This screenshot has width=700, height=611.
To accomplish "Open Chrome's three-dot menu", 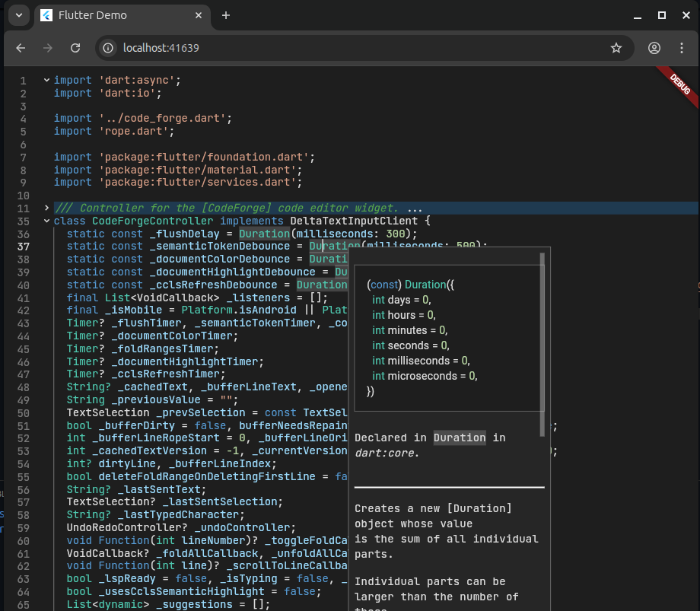I will point(682,47).
